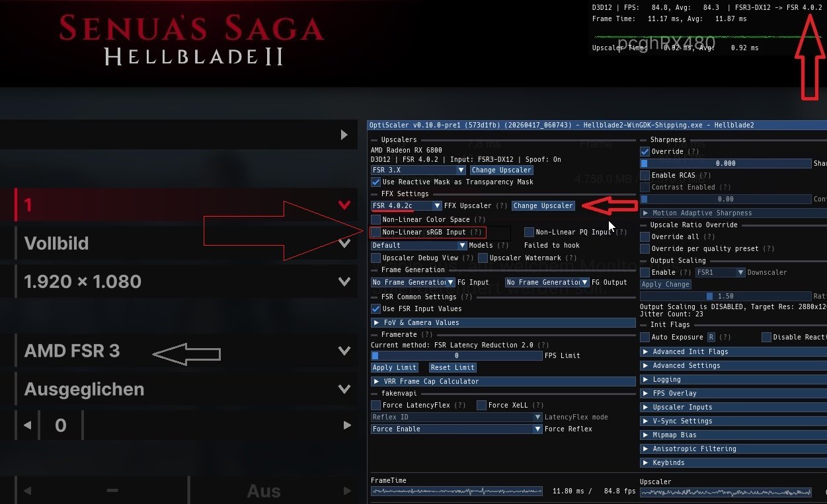Image resolution: width=827 pixels, height=504 pixels.
Task: Expand FoV & Camera Values section
Action: point(503,322)
